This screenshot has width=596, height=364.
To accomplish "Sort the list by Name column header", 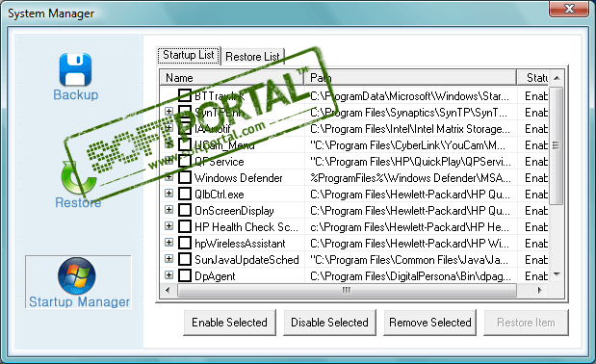I will pyautogui.click(x=232, y=77).
